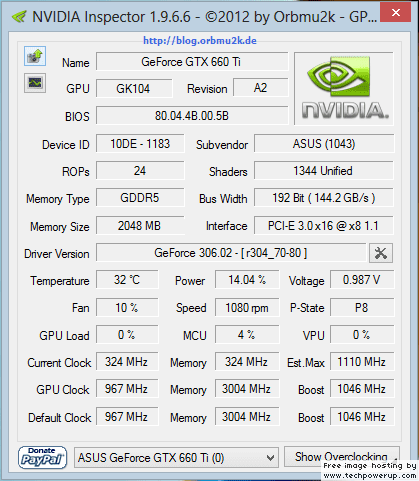Select Subvendor value ASUS (1043)
The height and width of the screenshot is (481, 419).
(324, 144)
